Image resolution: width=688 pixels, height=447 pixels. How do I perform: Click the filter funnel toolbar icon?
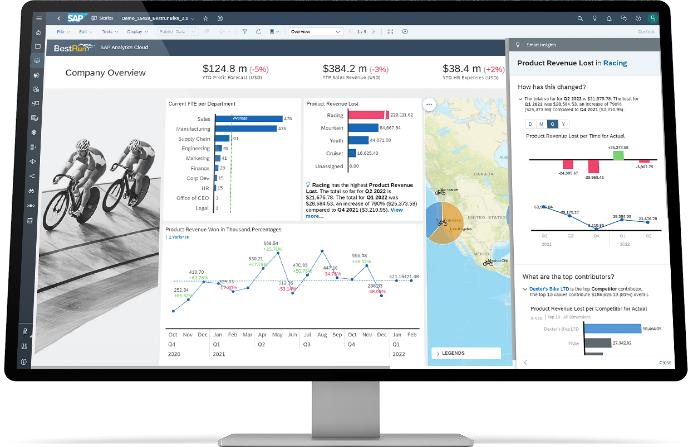point(245,32)
